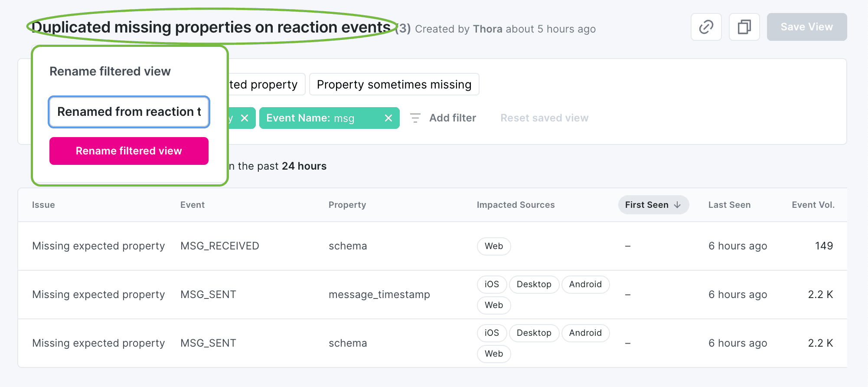The height and width of the screenshot is (387, 868).
Task: Click the Reset saved view link
Action: pos(544,118)
